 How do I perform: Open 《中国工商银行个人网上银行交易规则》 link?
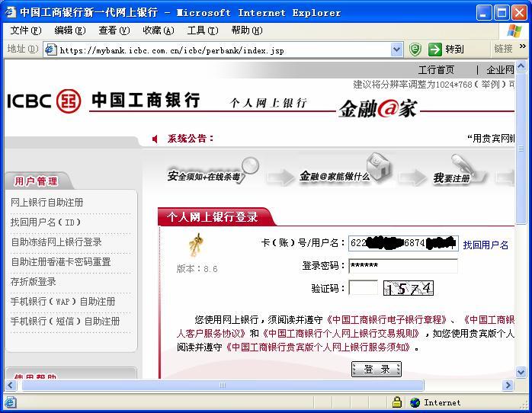coord(340,334)
